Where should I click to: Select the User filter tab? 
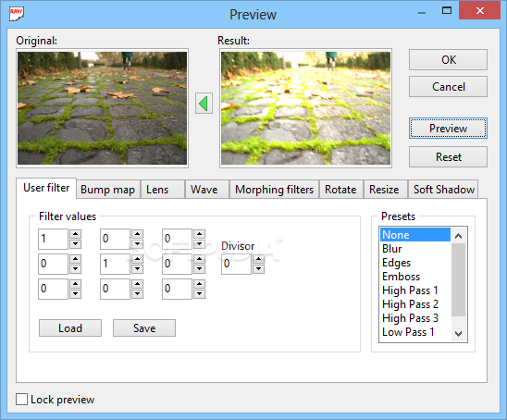46,188
